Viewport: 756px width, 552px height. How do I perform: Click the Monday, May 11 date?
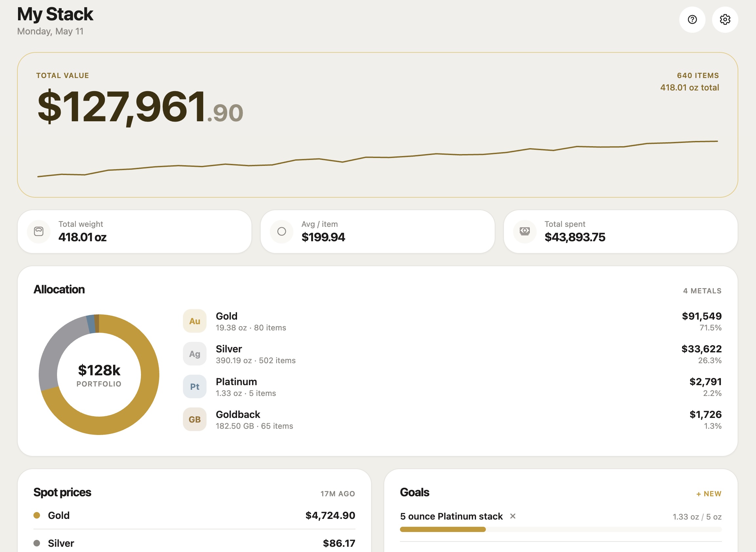[50, 31]
